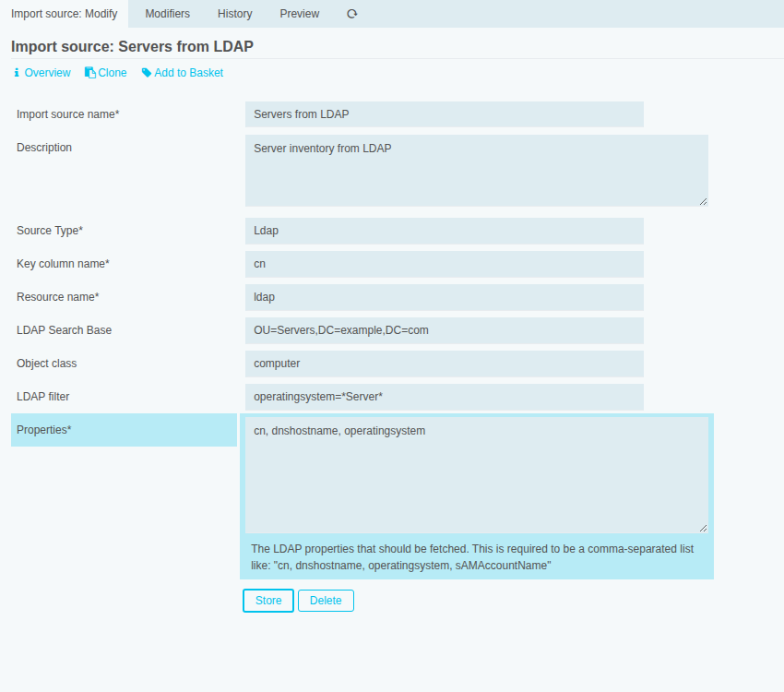
Task: Open the History tab
Action: 234,14
